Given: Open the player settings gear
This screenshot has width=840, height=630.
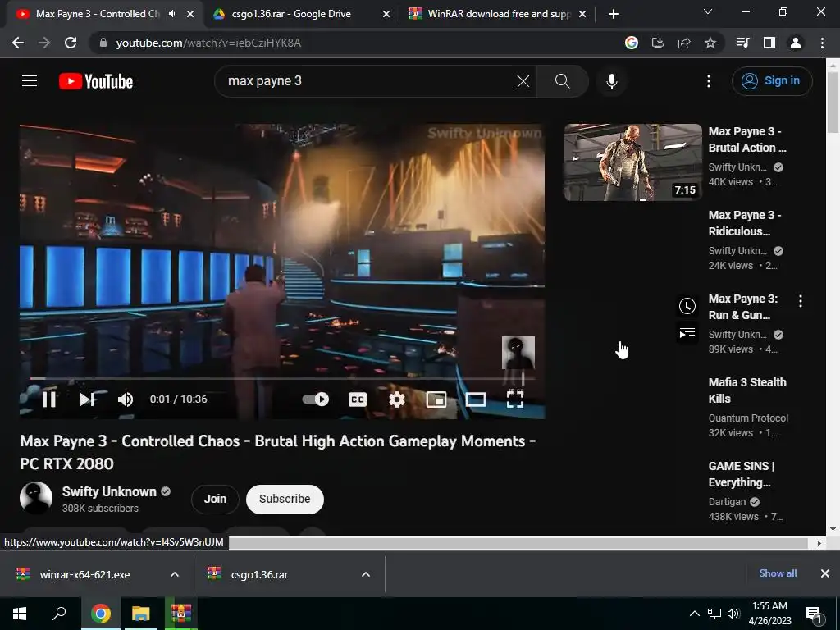Looking at the screenshot, I should pos(397,399).
